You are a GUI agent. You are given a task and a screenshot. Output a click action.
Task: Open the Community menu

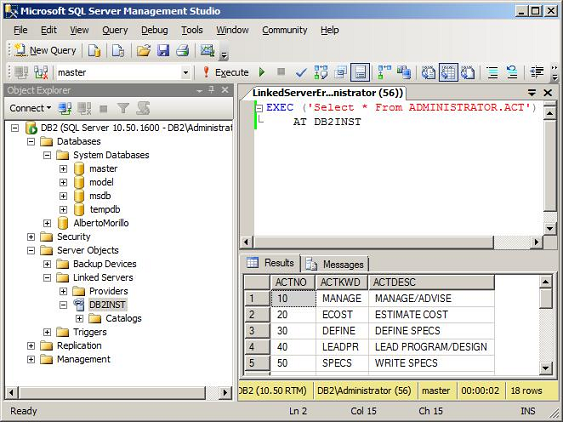tap(285, 30)
